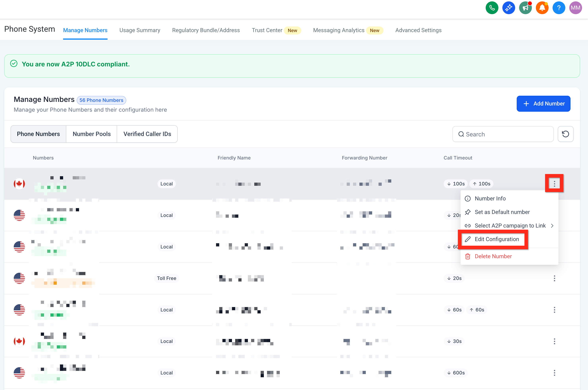Click Set as Default number option

(x=502, y=212)
